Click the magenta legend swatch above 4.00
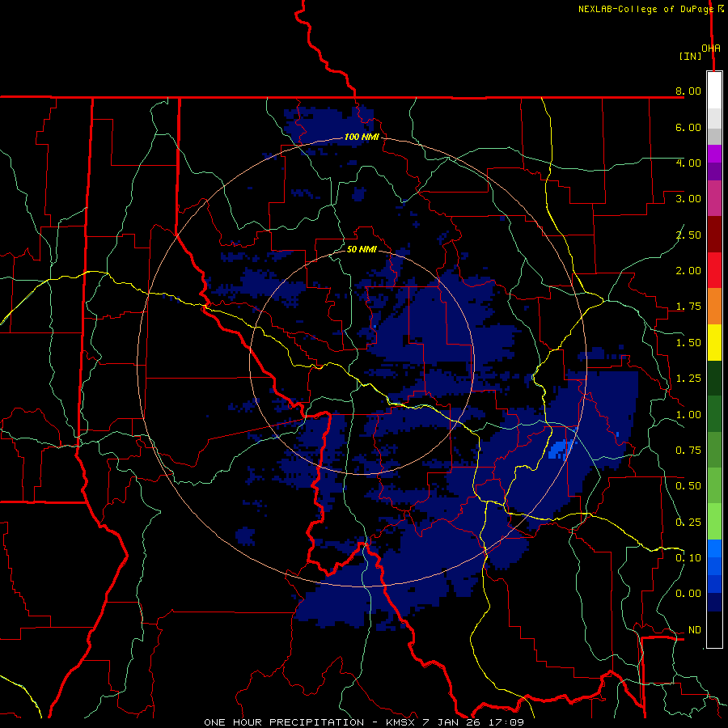Image resolution: width=728 pixels, height=728 pixels. [x=714, y=154]
